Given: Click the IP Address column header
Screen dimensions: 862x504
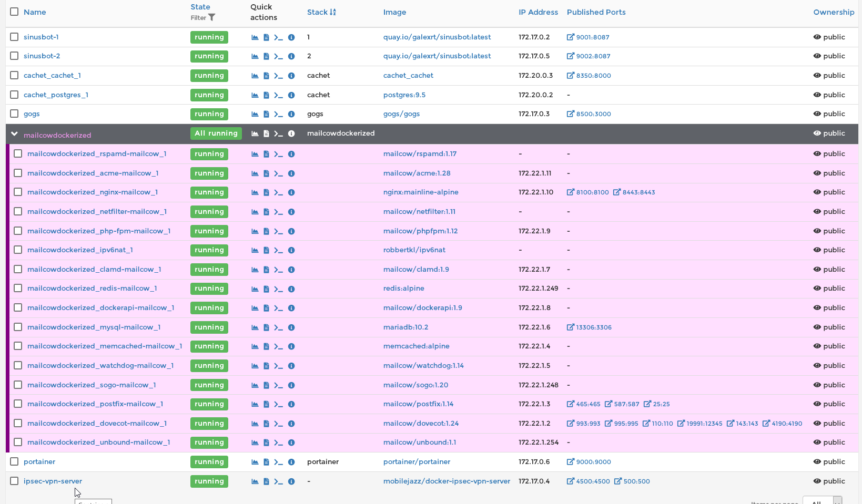Looking at the screenshot, I should (538, 12).
